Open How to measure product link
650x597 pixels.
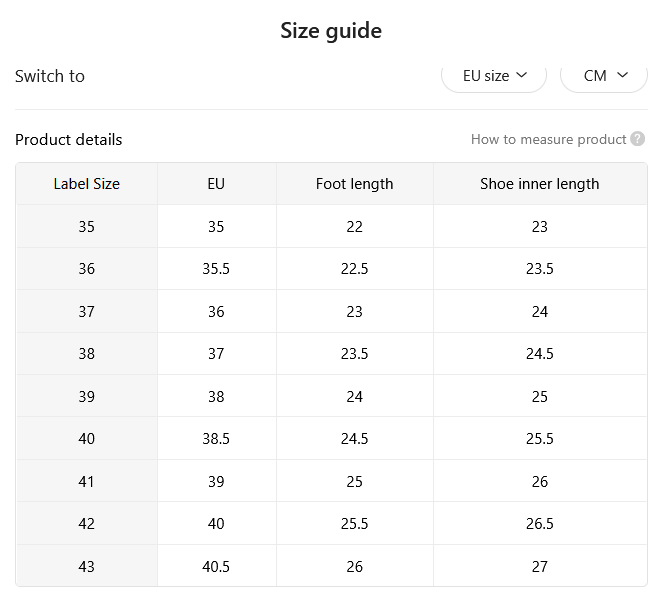click(548, 139)
